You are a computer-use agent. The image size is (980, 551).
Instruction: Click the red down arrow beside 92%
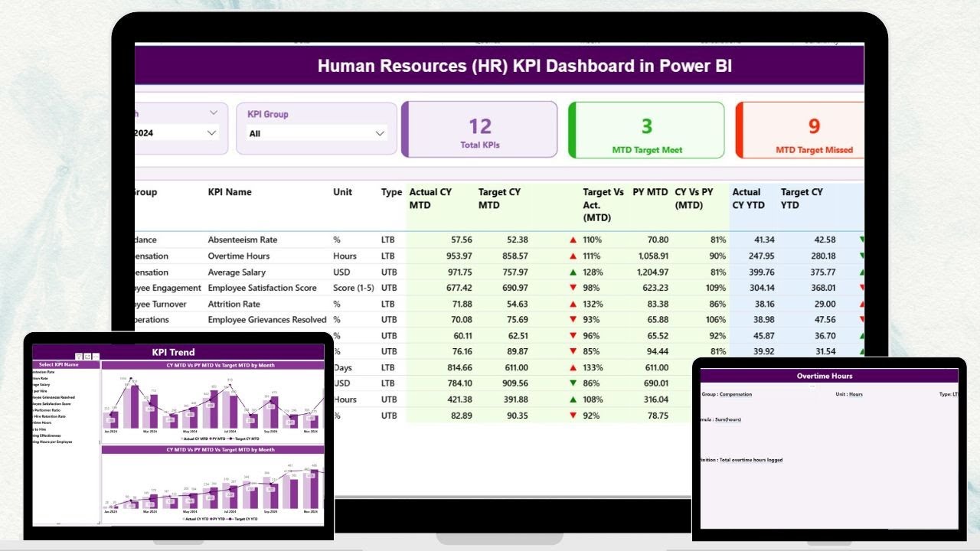pos(573,416)
